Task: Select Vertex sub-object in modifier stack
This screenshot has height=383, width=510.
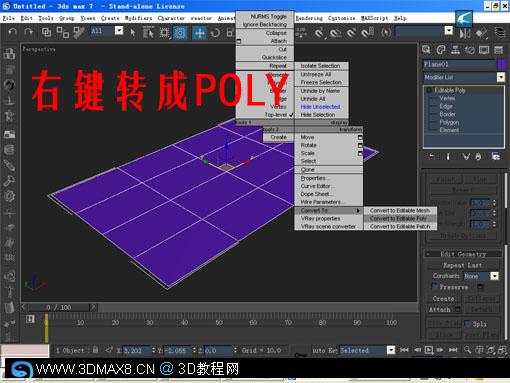Action: [x=447, y=98]
